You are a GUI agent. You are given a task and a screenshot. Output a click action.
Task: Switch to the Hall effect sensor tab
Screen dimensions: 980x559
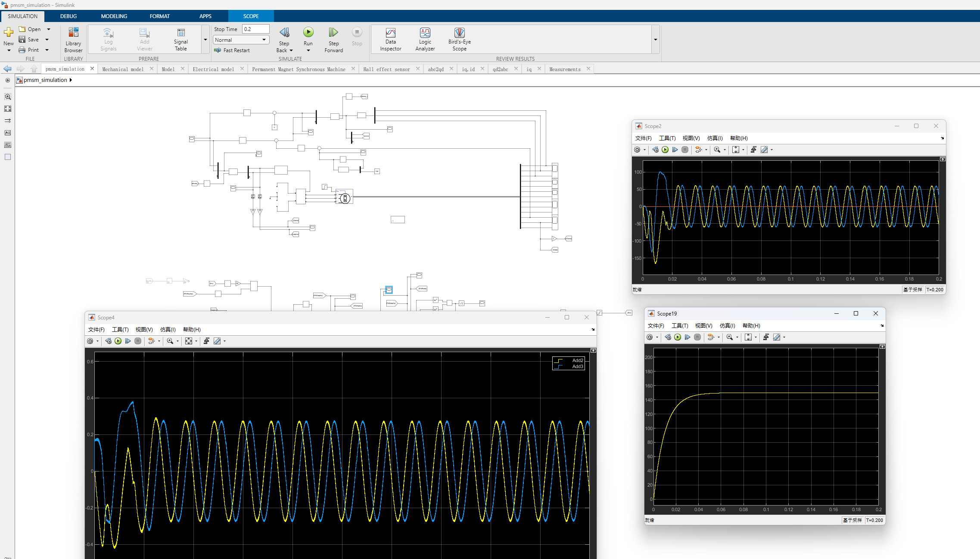point(386,69)
